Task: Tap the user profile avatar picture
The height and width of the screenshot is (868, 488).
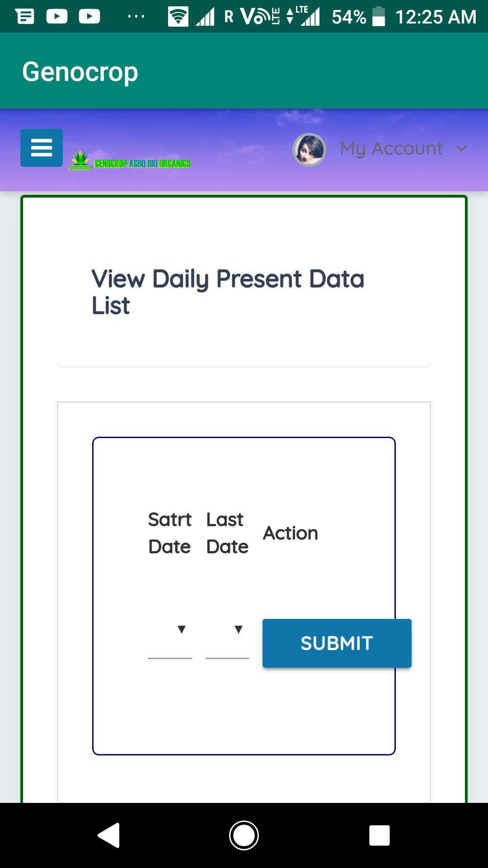Action: click(x=310, y=150)
